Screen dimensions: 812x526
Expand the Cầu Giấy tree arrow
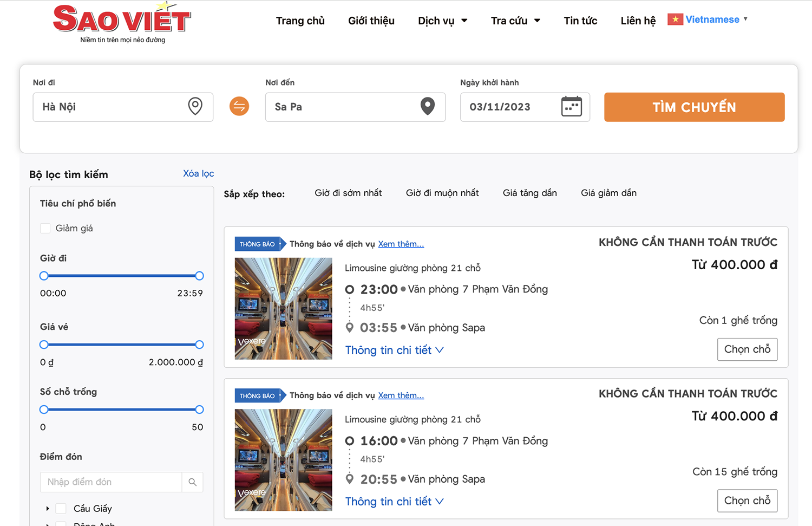click(x=48, y=508)
